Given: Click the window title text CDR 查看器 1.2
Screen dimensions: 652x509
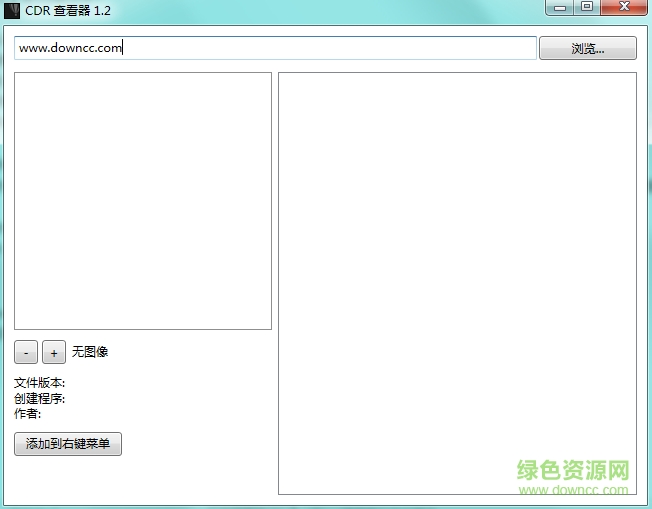Looking at the screenshot, I should [x=68, y=10].
